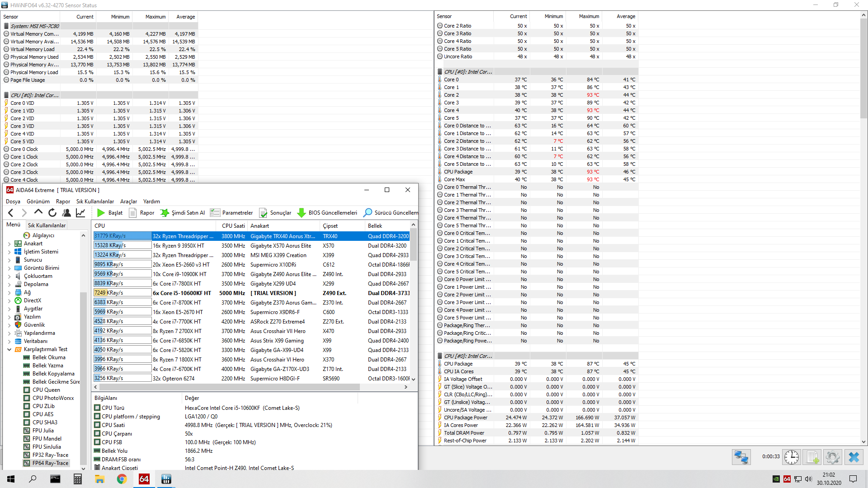Click Şimdi Satın Al button
The height and width of the screenshot is (488, 868).
pos(183,213)
